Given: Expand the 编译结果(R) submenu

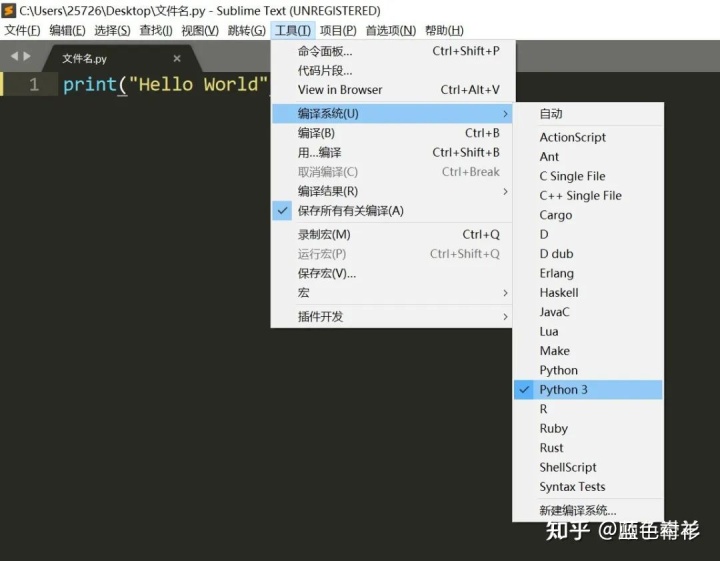Looking at the screenshot, I should 393,191.
